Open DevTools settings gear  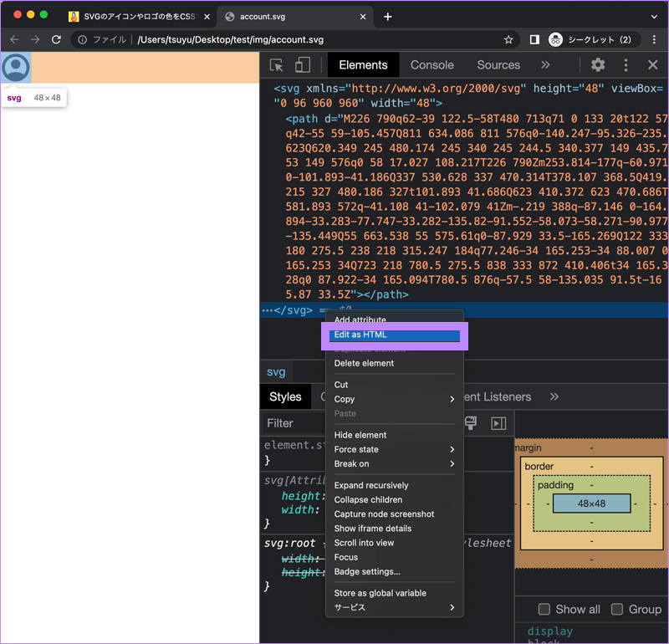point(598,65)
